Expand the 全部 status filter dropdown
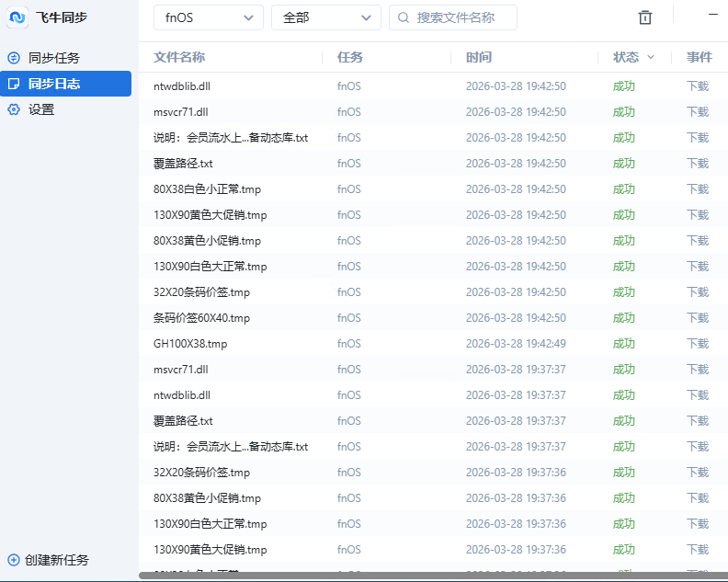This screenshot has height=582, width=728. coord(326,17)
